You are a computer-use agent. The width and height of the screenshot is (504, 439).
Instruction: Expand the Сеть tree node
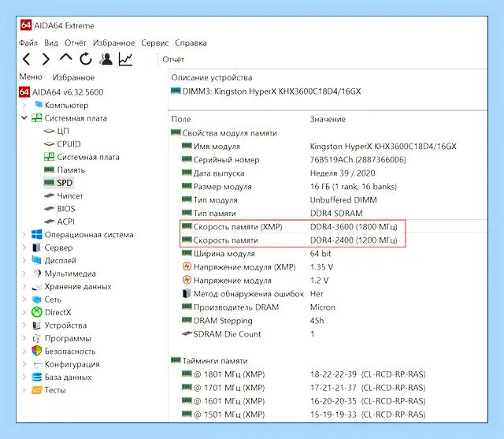pyautogui.click(x=24, y=299)
